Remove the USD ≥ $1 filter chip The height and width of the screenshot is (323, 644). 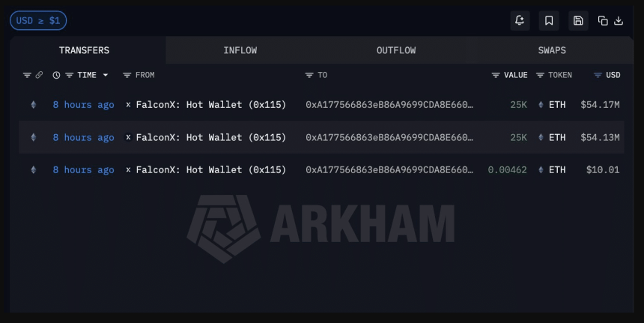coord(38,20)
